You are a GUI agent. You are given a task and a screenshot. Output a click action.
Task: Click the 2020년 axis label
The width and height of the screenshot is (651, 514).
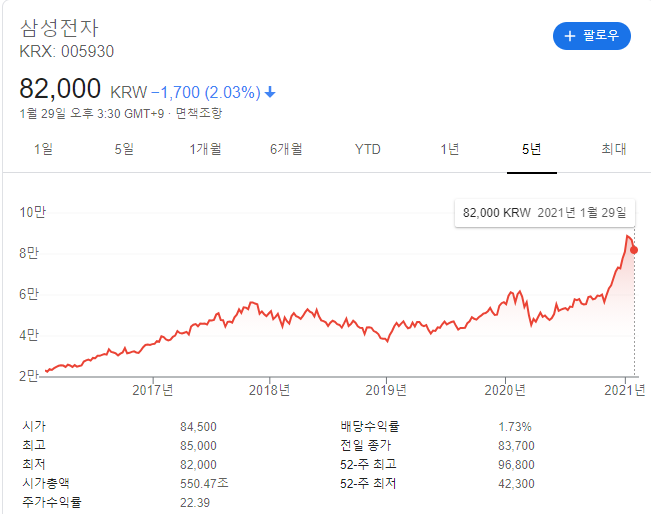pos(505,390)
